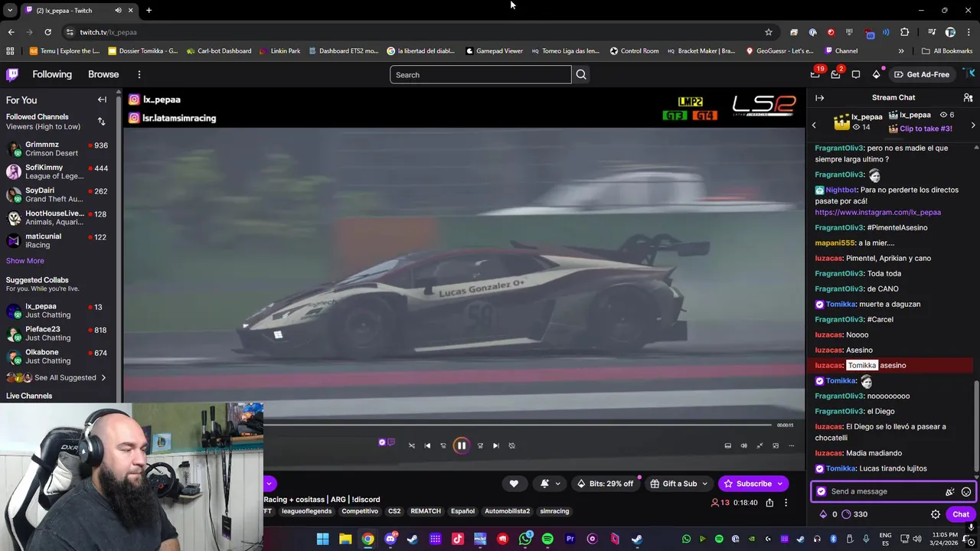This screenshot has height=551, width=980.
Task: Follow the channel with the heart button
Action: tap(514, 484)
